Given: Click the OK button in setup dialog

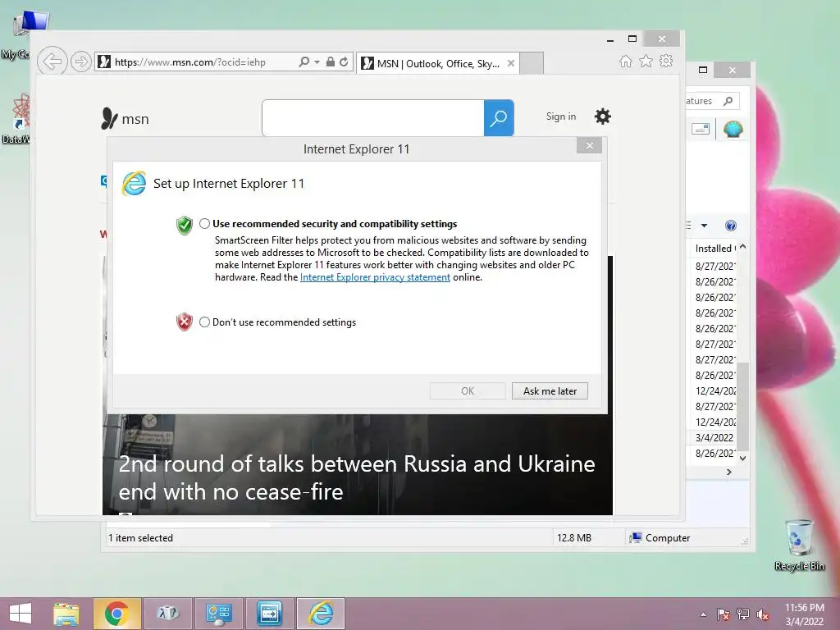Looking at the screenshot, I should (x=468, y=391).
